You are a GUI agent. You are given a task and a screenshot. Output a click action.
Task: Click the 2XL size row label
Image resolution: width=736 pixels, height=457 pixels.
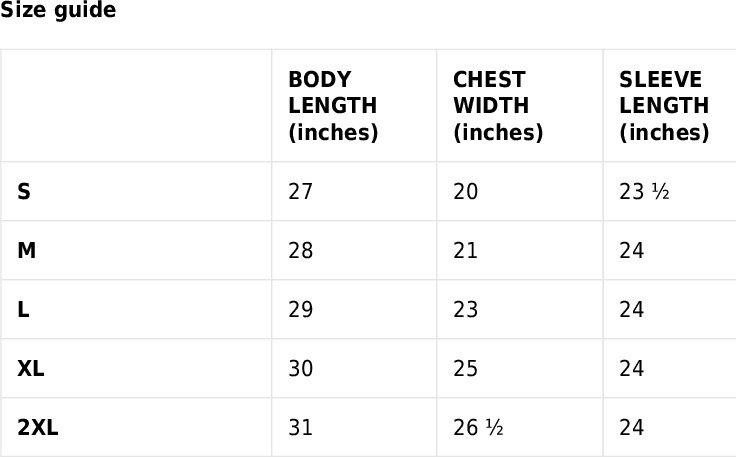[x=38, y=427]
